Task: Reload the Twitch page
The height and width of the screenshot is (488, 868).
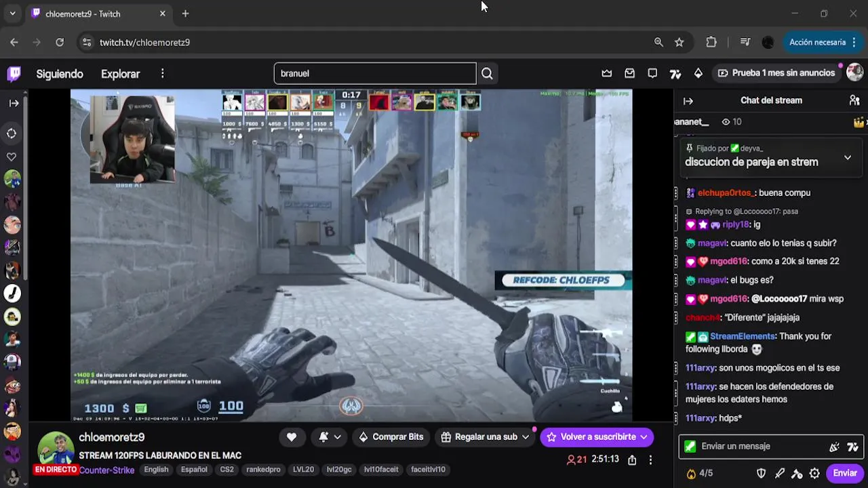Action: 60,42
